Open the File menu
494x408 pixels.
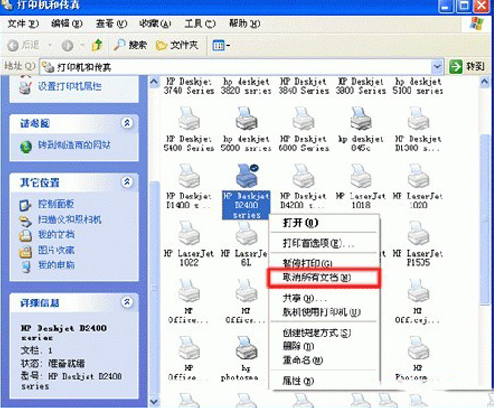23,24
